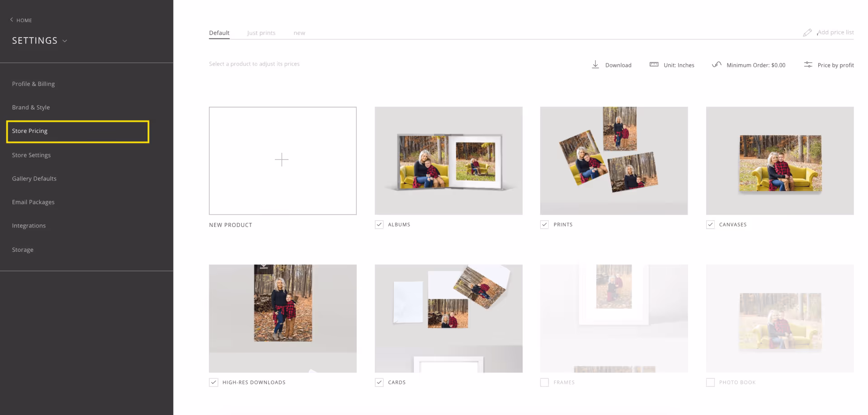Change Unit: Inches setting
The image size is (868, 415).
pyautogui.click(x=679, y=65)
